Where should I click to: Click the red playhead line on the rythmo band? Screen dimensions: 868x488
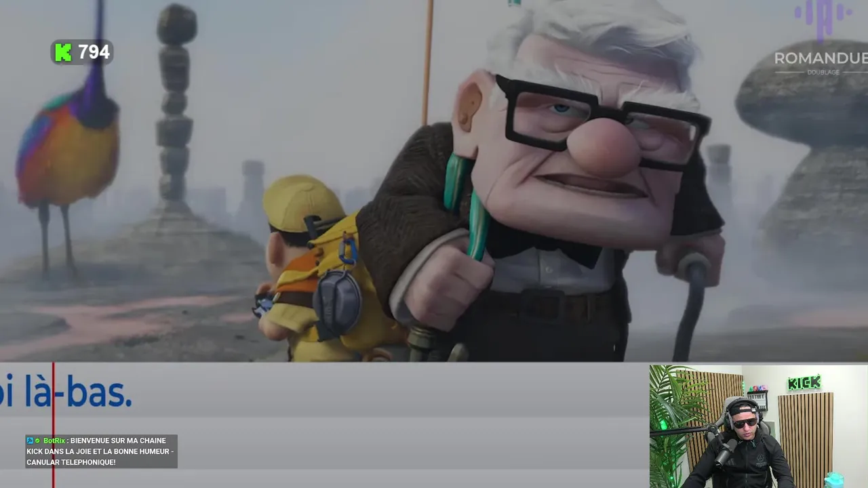53,425
